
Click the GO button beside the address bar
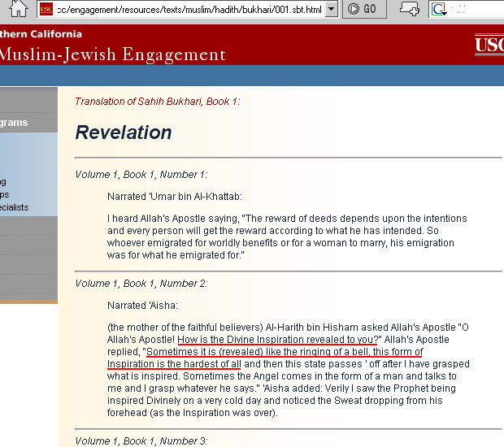tap(364, 9)
